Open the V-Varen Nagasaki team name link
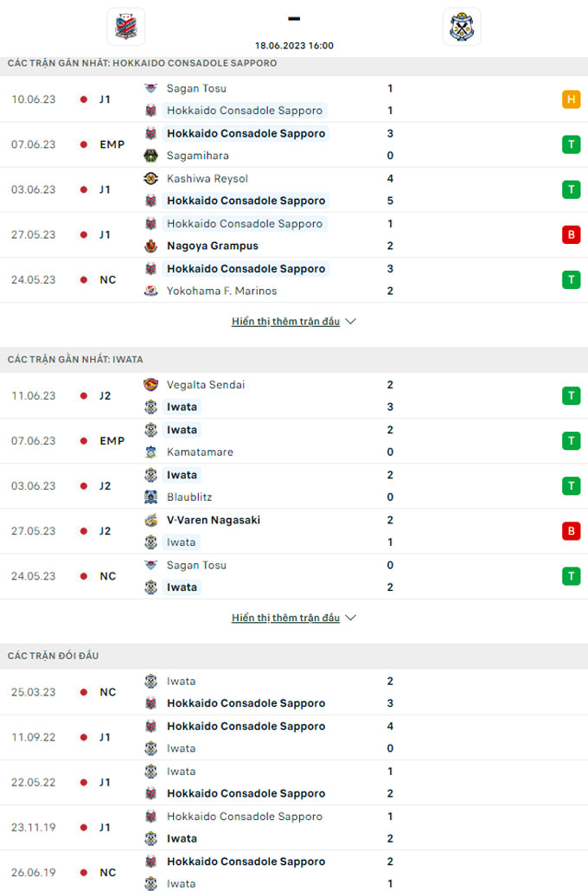 point(214,520)
